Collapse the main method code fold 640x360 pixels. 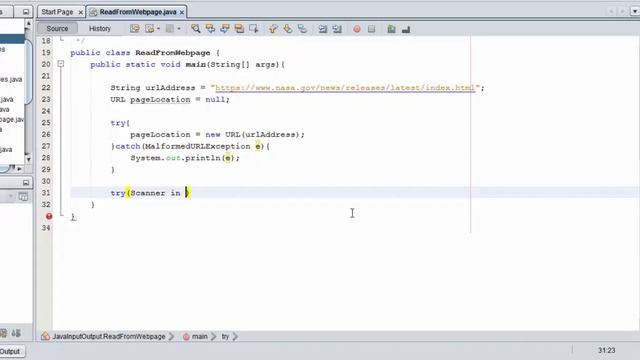61,64
